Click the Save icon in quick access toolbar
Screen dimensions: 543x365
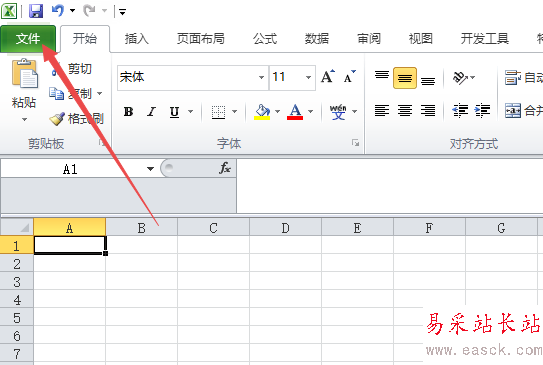pos(36,11)
